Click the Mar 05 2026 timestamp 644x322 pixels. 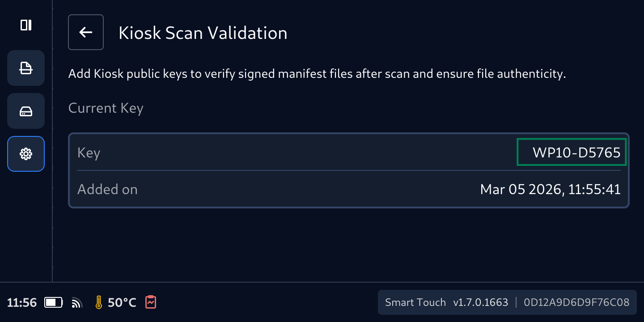pos(550,189)
